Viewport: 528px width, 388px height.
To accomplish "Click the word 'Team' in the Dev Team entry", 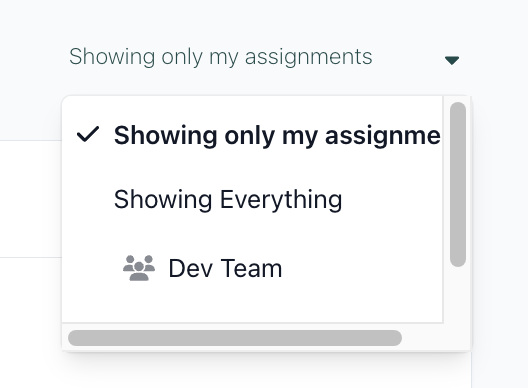I will (x=251, y=268).
